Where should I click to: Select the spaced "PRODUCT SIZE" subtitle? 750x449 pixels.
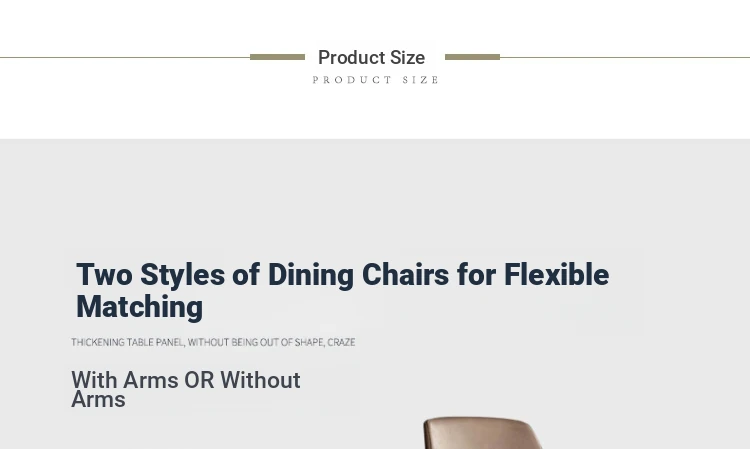375,80
